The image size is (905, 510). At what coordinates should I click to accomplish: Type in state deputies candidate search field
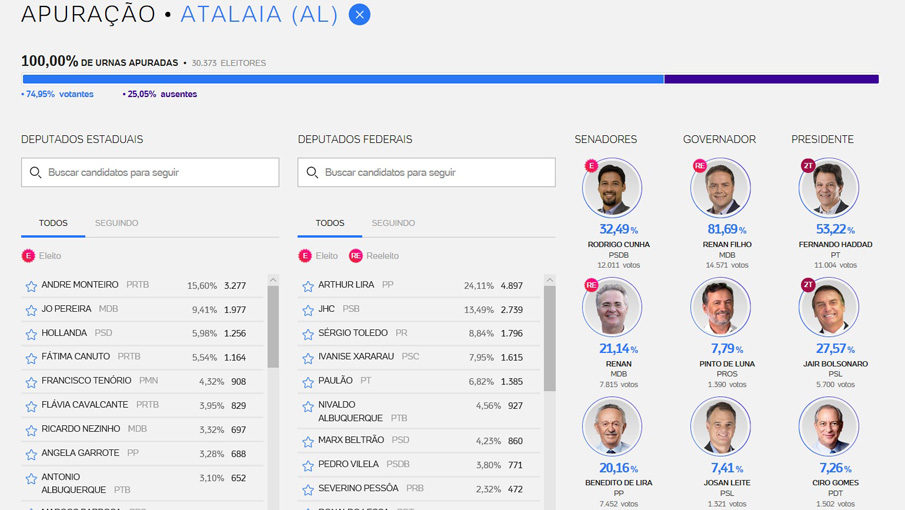[x=160, y=173]
